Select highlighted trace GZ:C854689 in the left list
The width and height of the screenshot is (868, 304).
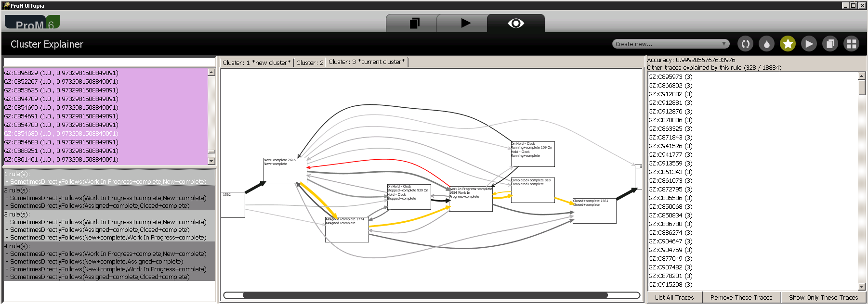105,133
